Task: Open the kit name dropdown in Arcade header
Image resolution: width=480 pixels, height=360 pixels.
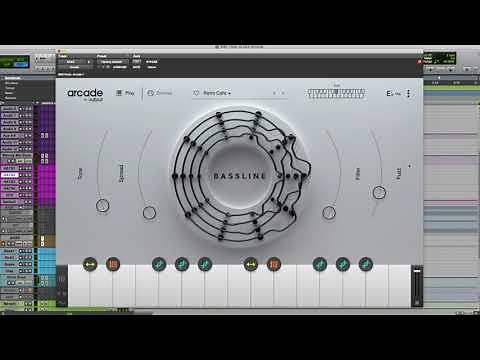Action: tap(217, 93)
